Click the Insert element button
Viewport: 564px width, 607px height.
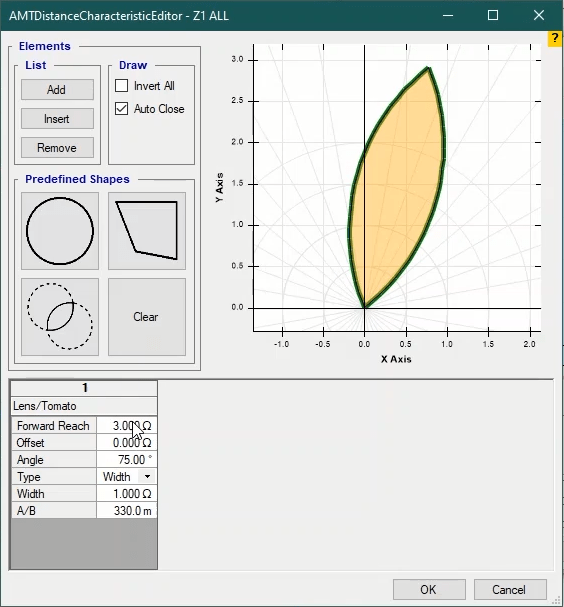tap(57, 118)
